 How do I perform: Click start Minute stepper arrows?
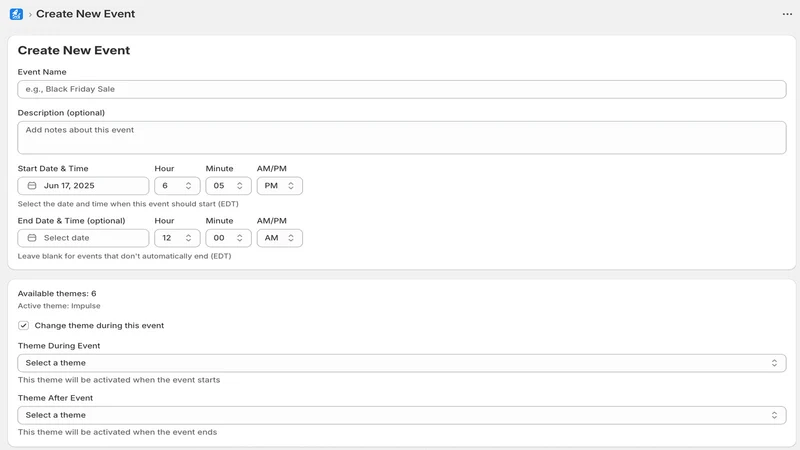[x=239, y=186]
